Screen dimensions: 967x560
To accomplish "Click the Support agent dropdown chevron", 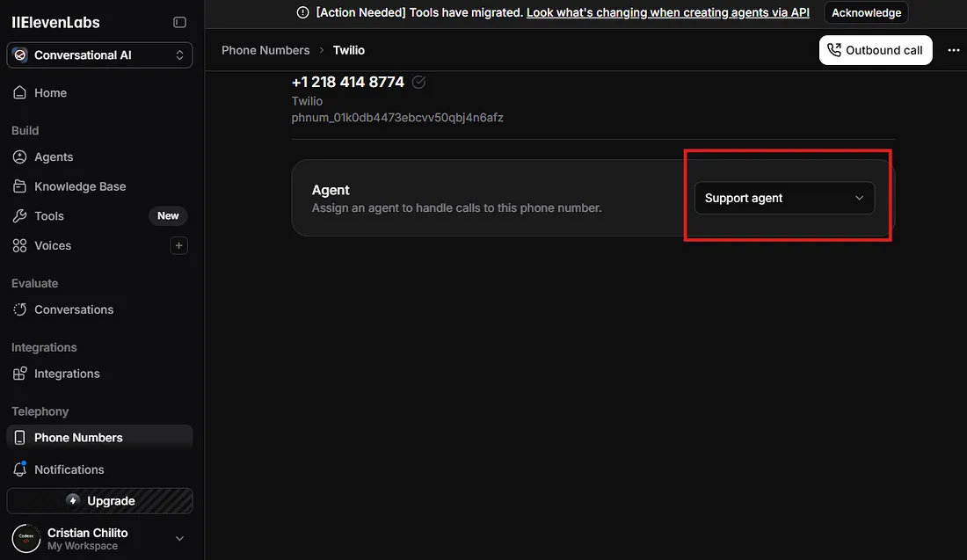I will point(859,198).
